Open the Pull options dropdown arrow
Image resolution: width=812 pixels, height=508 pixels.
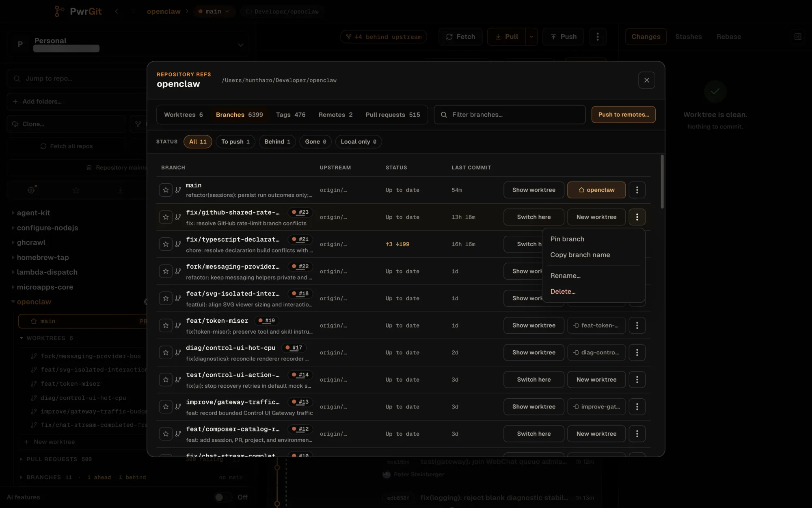[x=531, y=37]
